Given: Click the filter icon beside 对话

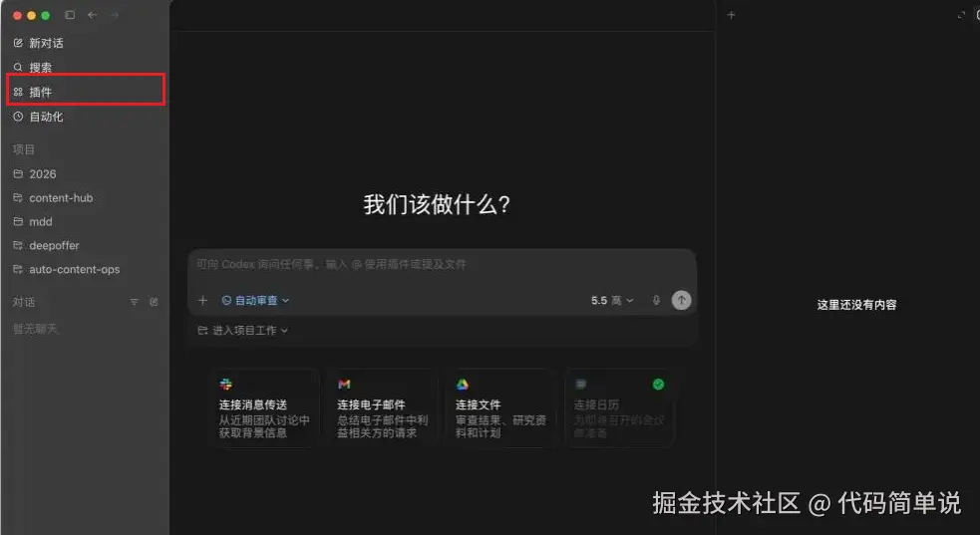Looking at the screenshot, I should click(x=134, y=302).
